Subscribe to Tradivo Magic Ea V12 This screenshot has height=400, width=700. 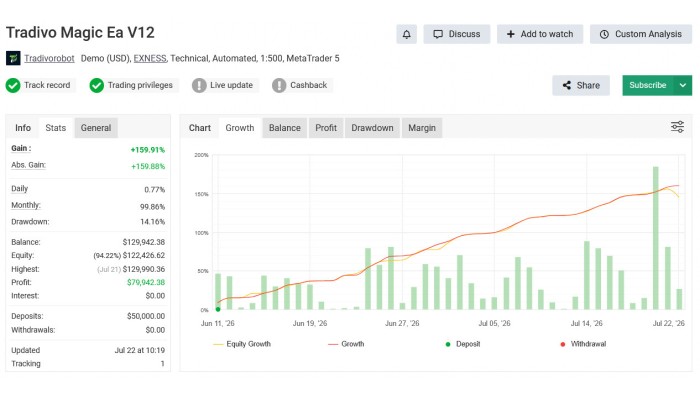[x=647, y=85]
